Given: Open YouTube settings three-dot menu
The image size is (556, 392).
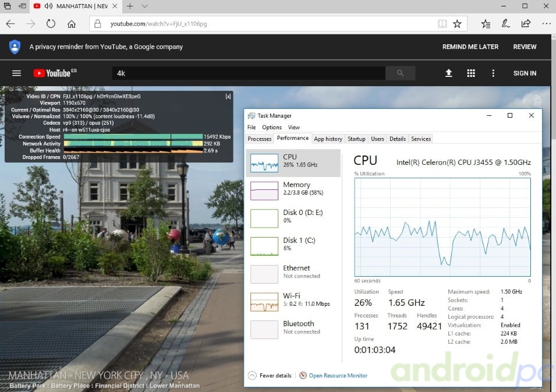Looking at the screenshot, I should point(493,73).
